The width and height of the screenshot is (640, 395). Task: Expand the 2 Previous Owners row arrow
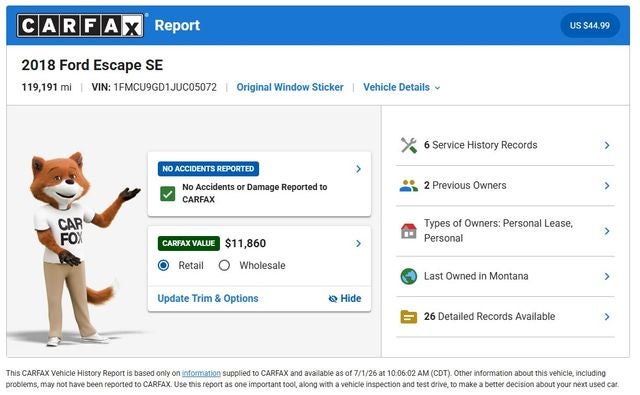pyautogui.click(x=607, y=186)
